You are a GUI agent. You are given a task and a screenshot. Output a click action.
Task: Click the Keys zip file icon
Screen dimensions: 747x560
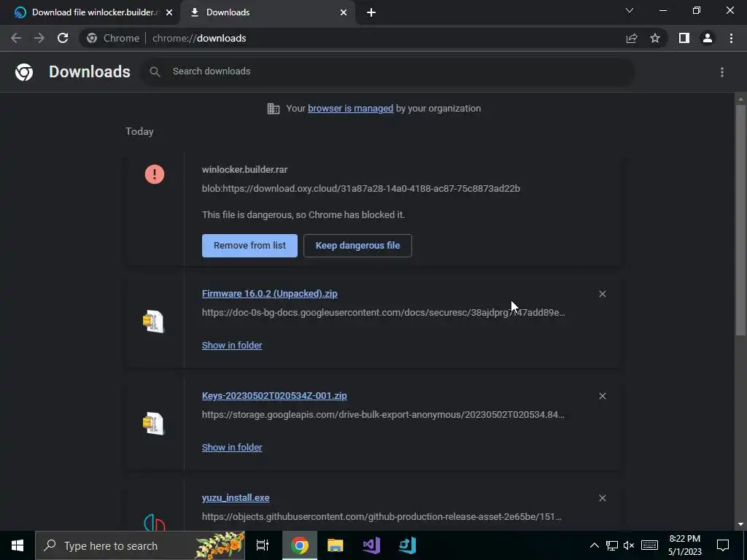153,423
